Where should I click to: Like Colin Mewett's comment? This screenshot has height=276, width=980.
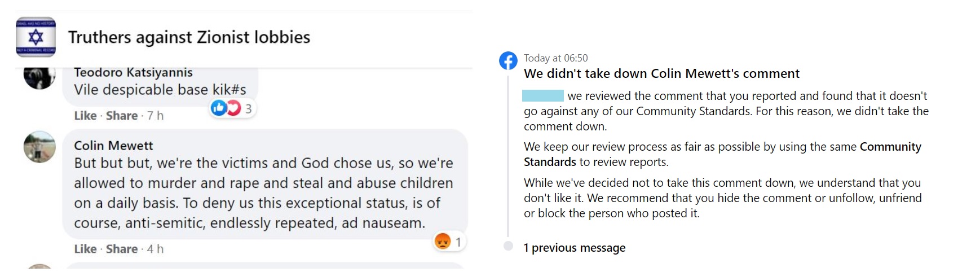click(x=85, y=249)
